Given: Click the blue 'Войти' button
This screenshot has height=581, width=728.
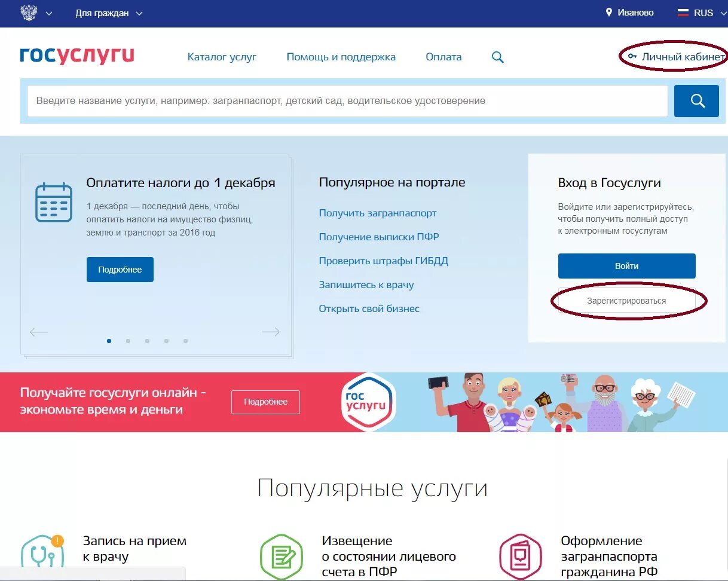Looking at the screenshot, I should (627, 266).
